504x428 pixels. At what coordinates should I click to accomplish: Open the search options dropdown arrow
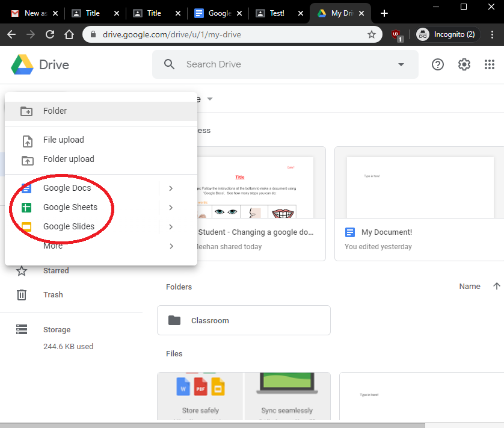401,64
